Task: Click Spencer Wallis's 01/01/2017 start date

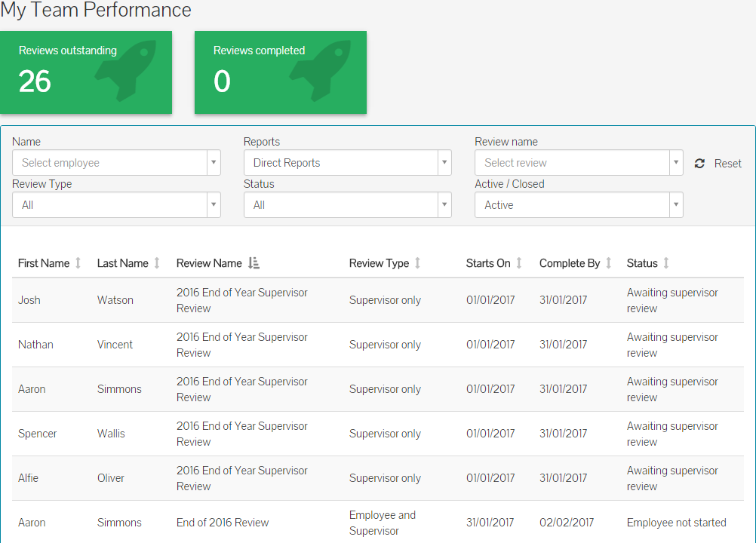Action: point(490,434)
